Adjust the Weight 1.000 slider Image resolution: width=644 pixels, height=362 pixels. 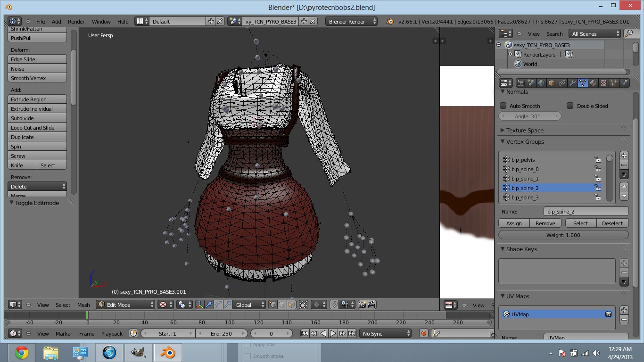coord(563,235)
